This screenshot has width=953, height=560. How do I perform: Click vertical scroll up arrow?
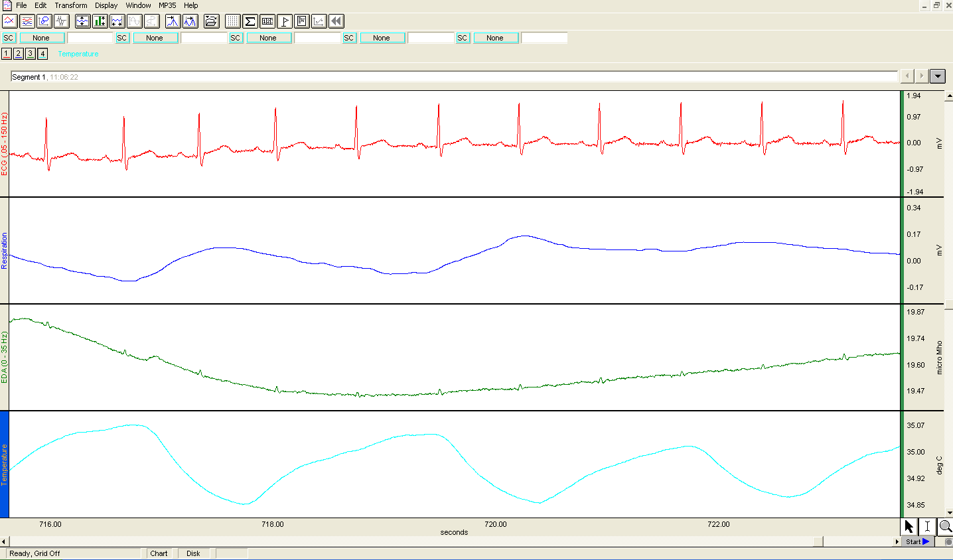pyautogui.click(x=949, y=96)
